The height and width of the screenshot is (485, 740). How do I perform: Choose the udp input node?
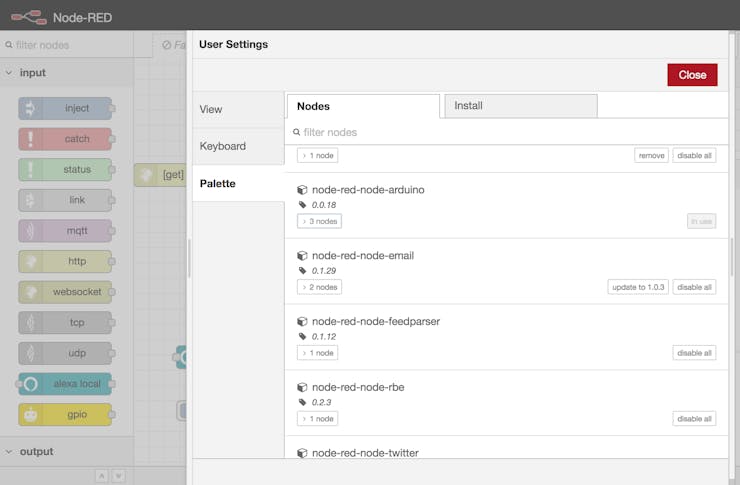point(66,353)
